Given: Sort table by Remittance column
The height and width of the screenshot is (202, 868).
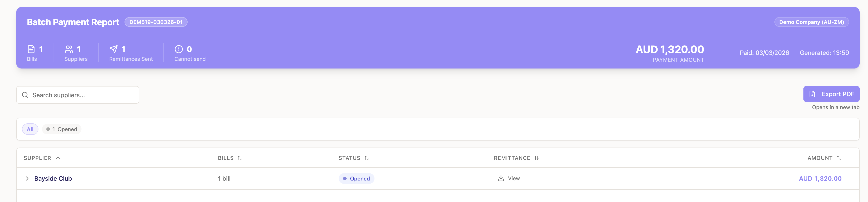Looking at the screenshot, I should click(536, 158).
